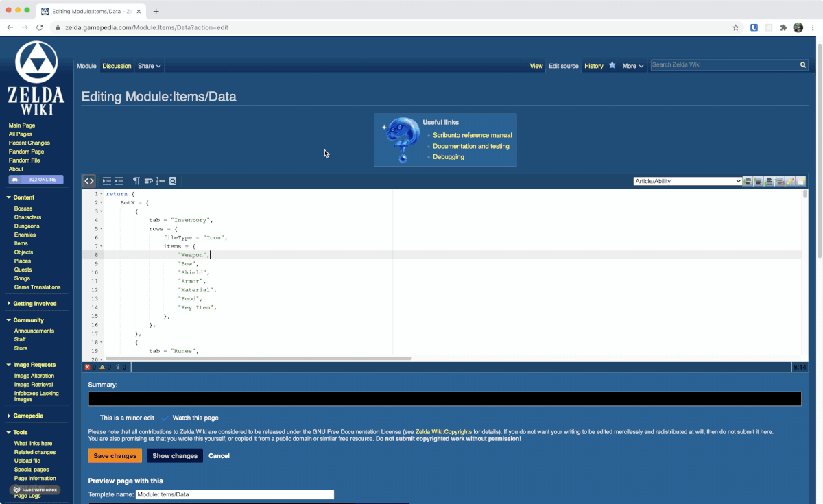823x504 pixels.
Task: Click the Save changes button
Action: click(115, 455)
